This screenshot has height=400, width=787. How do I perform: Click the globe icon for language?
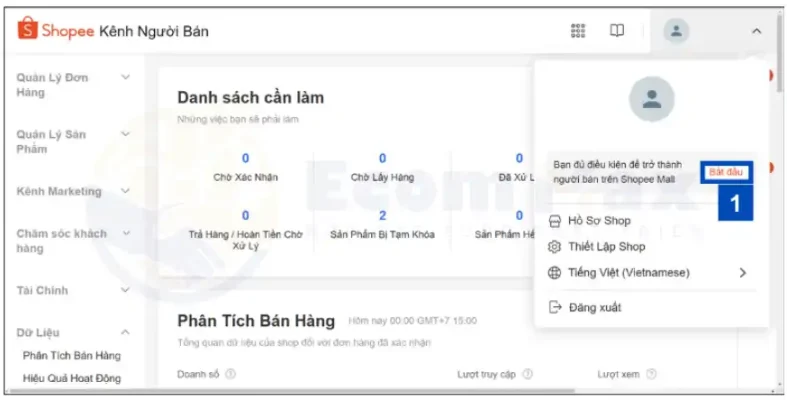(554, 273)
